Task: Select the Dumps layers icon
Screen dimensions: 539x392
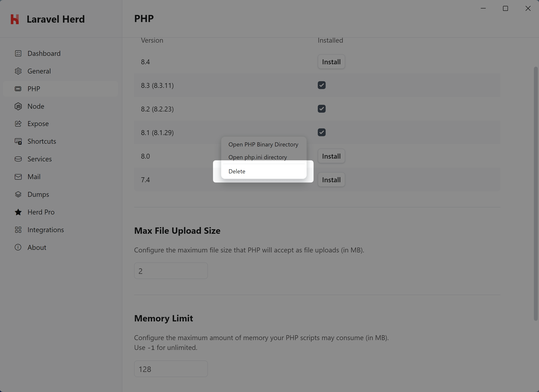Action: point(18,194)
